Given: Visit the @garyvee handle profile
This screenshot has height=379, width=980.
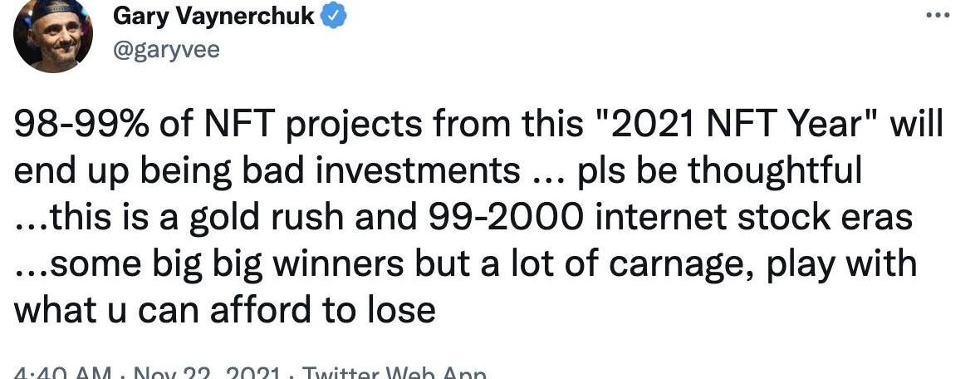Looking at the screenshot, I should 166,49.
